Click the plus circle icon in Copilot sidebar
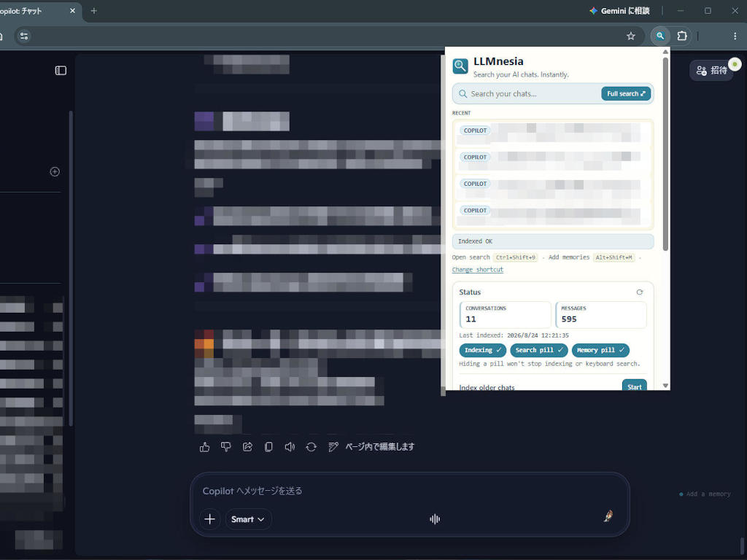 click(55, 171)
